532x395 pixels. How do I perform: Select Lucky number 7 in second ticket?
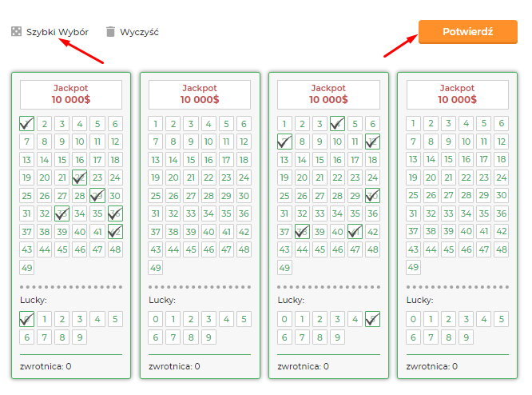(173, 337)
